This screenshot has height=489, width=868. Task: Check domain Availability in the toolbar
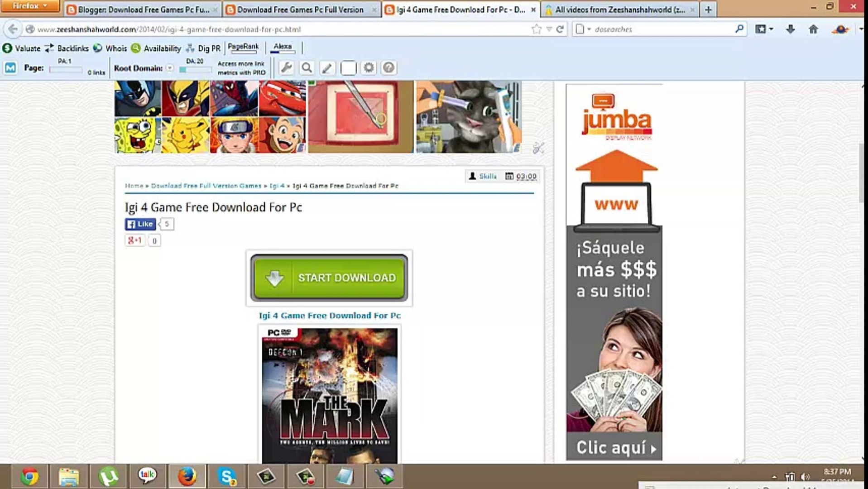[x=156, y=48]
